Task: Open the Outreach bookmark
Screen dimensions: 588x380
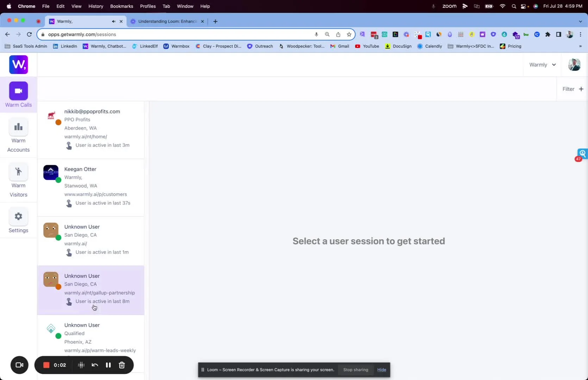Action: tap(260, 46)
